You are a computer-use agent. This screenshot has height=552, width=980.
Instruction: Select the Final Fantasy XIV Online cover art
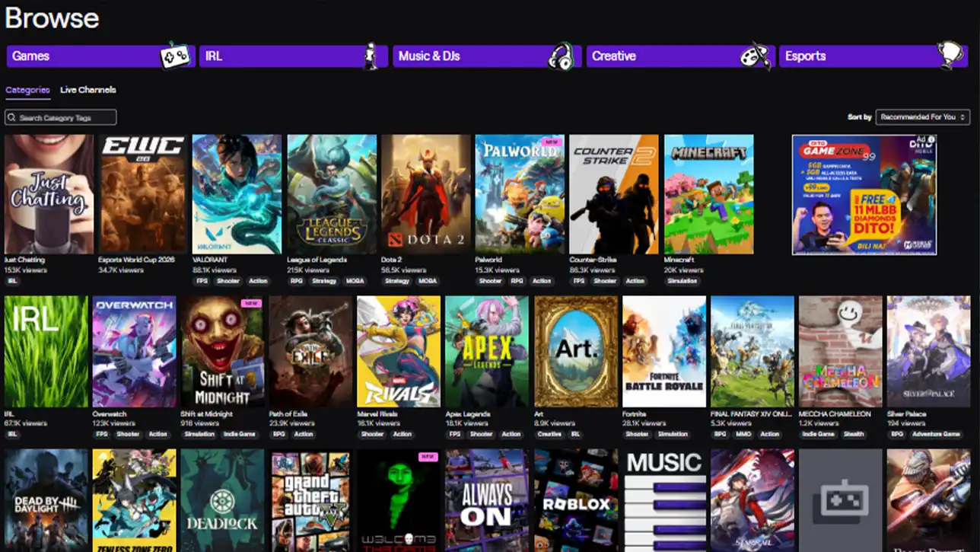(752, 352)
